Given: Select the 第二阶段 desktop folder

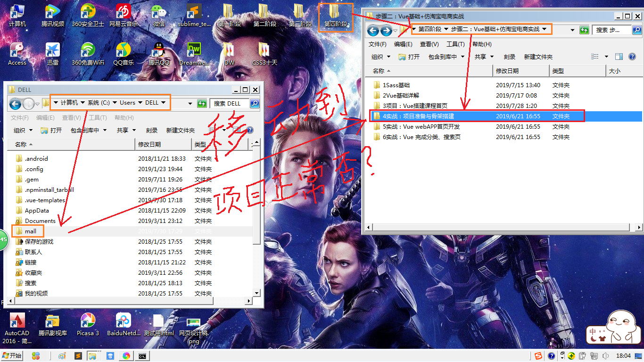Looking at the screenshot, I should (265, 15).
